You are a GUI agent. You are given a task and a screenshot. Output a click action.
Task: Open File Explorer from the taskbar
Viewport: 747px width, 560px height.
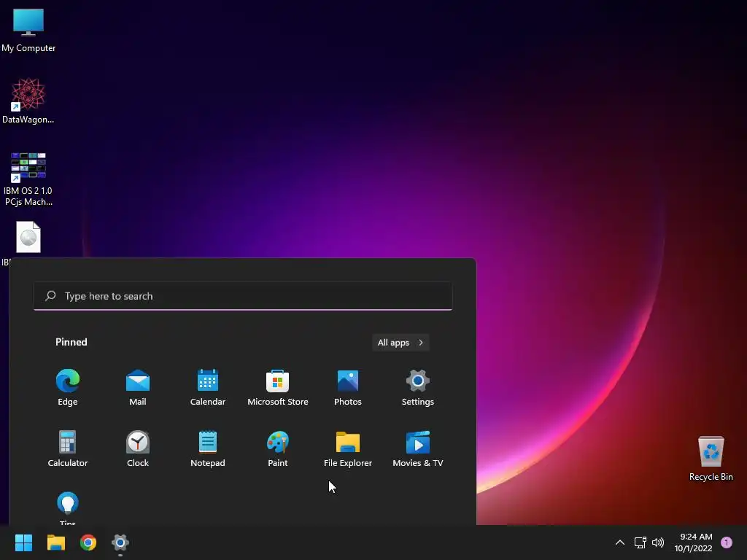[55, 542]
